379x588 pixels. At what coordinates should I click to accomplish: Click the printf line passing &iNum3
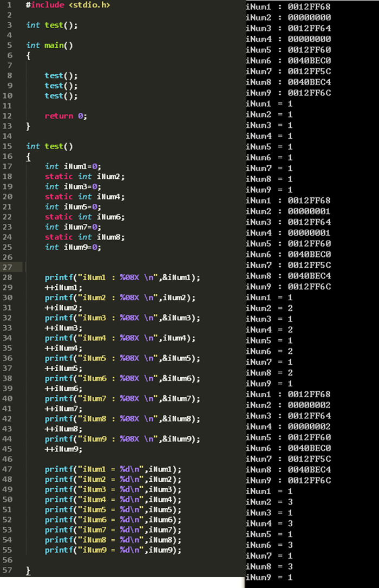[x=122, y=318]
